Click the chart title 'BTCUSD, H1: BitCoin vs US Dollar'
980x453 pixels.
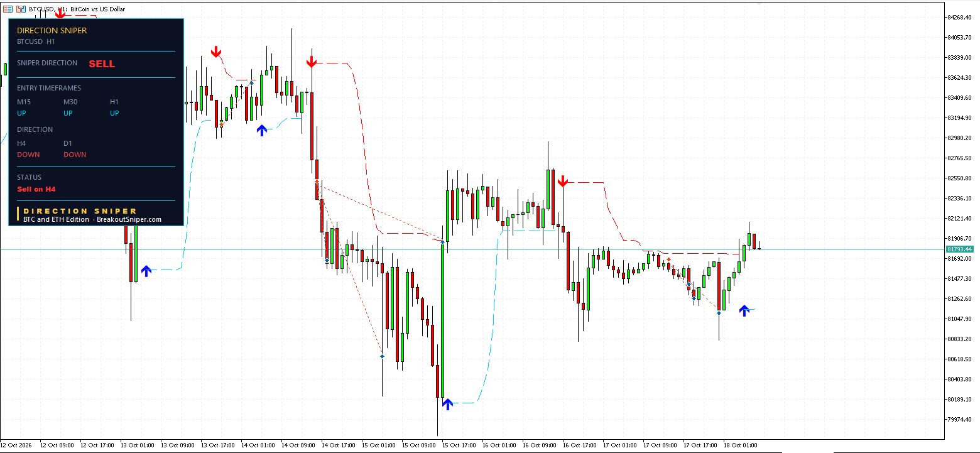[77, 9]
